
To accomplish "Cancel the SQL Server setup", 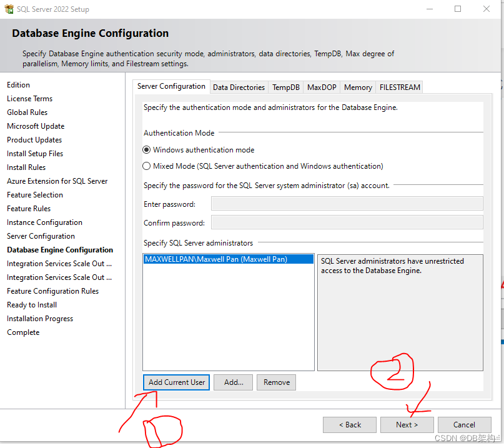I will coord(464,424).
